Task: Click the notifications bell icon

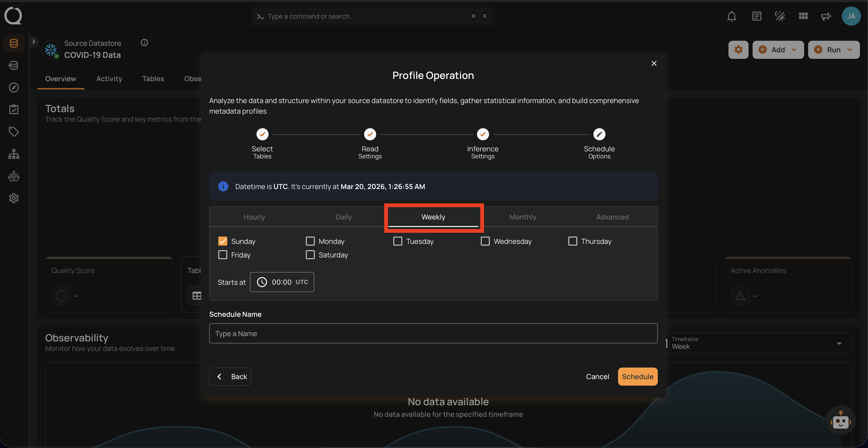Action: click(731, 16)
